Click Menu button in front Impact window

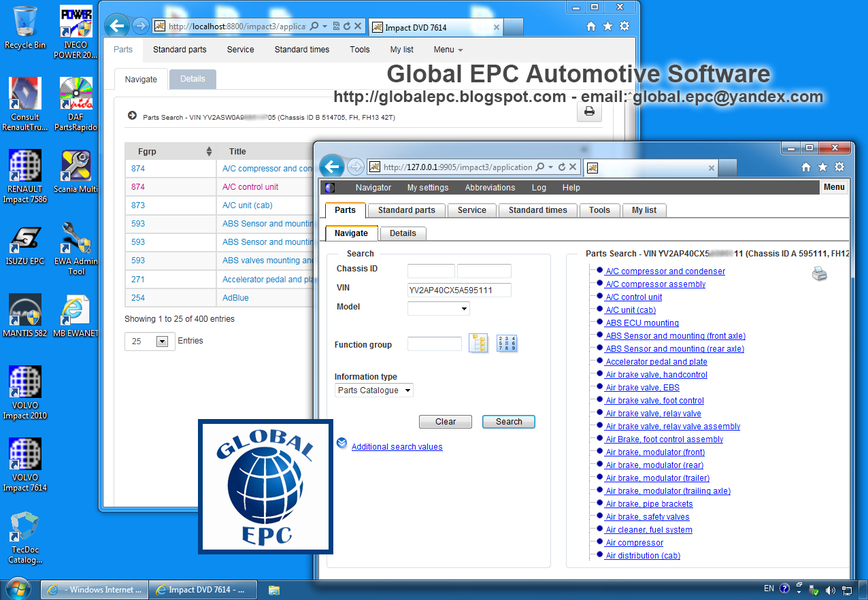[834, 187]
